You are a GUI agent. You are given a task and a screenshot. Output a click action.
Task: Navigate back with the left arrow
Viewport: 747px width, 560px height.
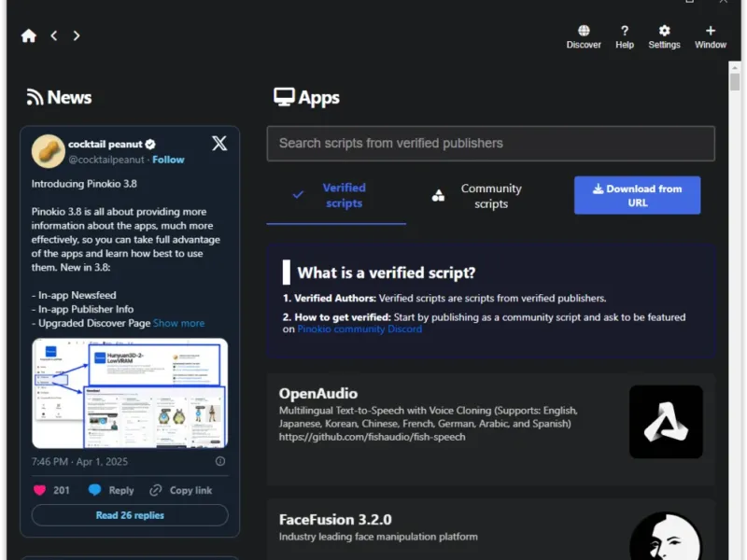coord(54,35)
